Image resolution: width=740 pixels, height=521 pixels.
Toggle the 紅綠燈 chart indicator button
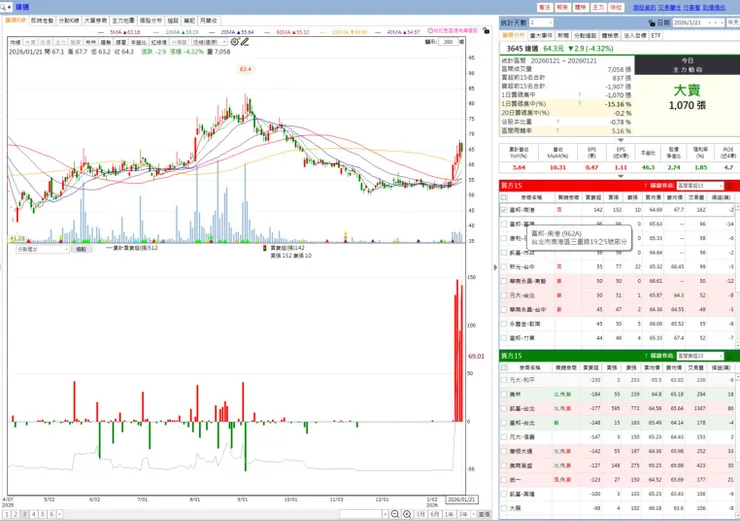click(159, 42)
